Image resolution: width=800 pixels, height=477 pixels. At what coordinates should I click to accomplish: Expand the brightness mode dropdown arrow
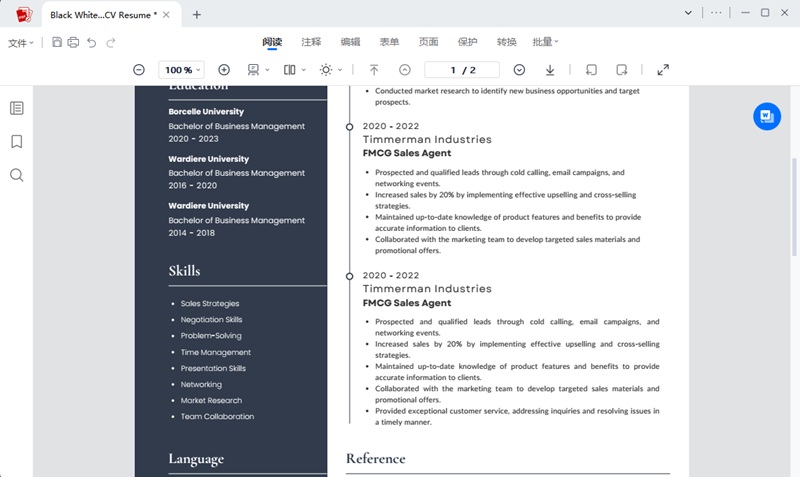click(x=340, y=70)
